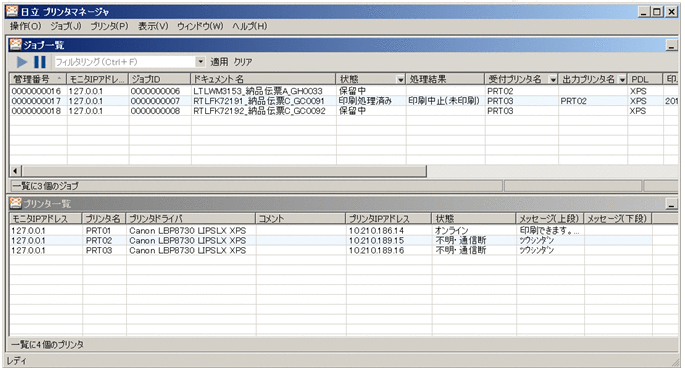Open the 表示(V) menu
Image resolution: width=685 pixels, height=372 pixels.
pyautogui.click(x=153, y=26)
